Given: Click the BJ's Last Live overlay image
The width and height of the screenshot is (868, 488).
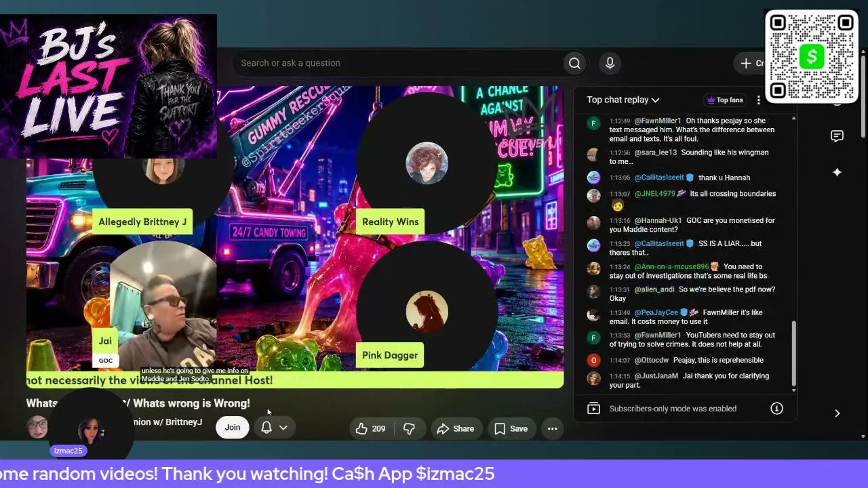Looking at the screenshot, I should click(x=108, y=86).
